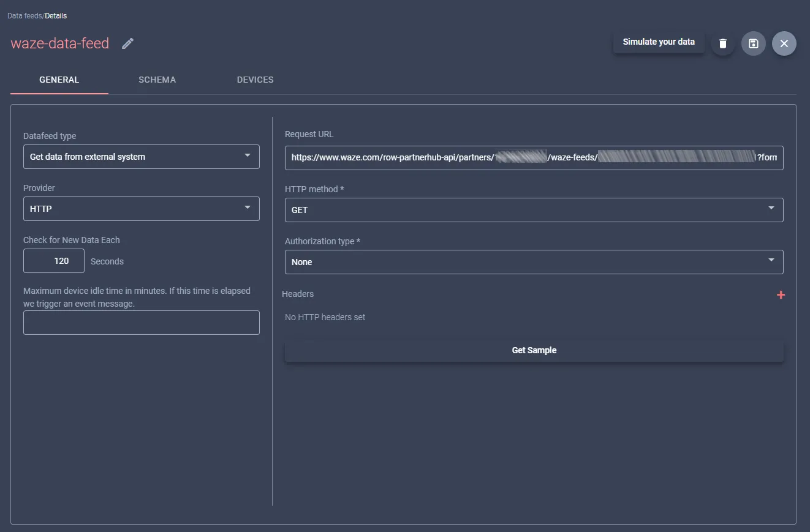Expand the HTTP method dropdown showing GET

[534, 210]
